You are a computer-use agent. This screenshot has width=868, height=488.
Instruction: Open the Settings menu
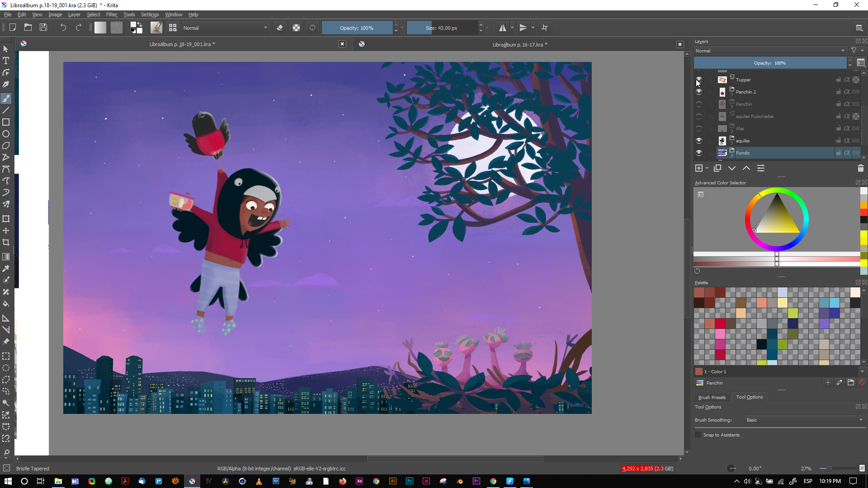pyautogui.click(x=150, y=14)
